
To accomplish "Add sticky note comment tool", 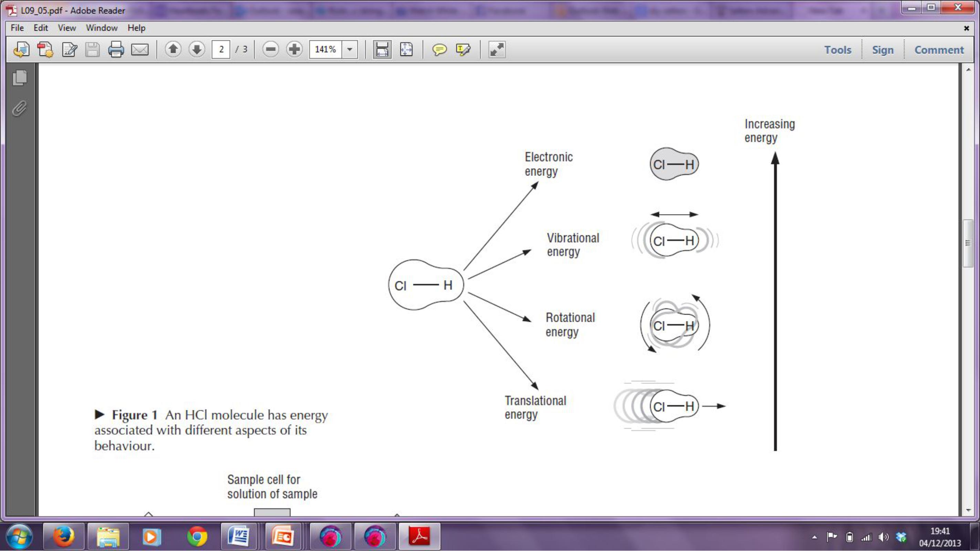I will coord(439,50).
